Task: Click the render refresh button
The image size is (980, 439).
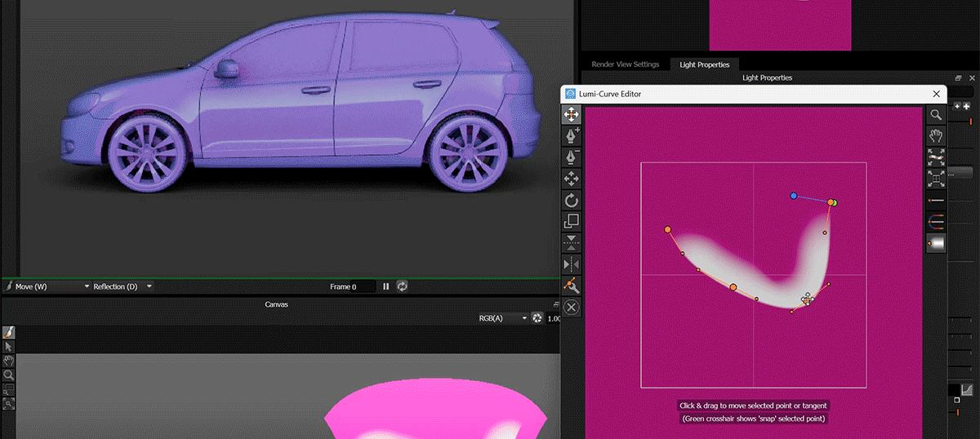Action: tap(402, 286)
